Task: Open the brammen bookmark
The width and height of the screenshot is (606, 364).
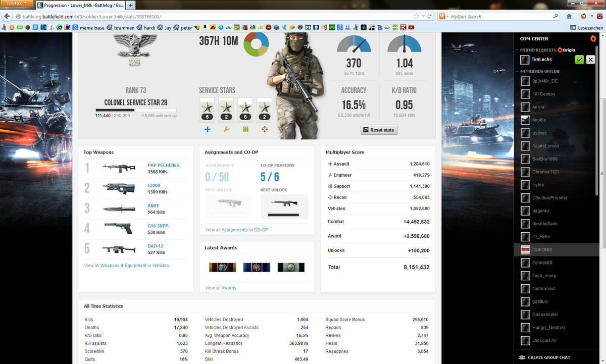Action: (120, 28)
